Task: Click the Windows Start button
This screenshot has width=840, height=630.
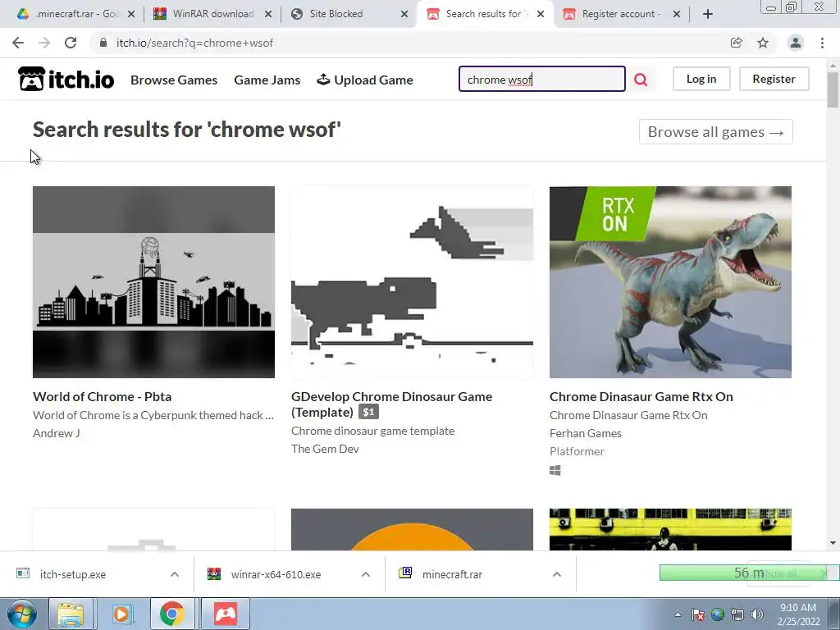Action: pyautogui.click(x=22, y=614)
